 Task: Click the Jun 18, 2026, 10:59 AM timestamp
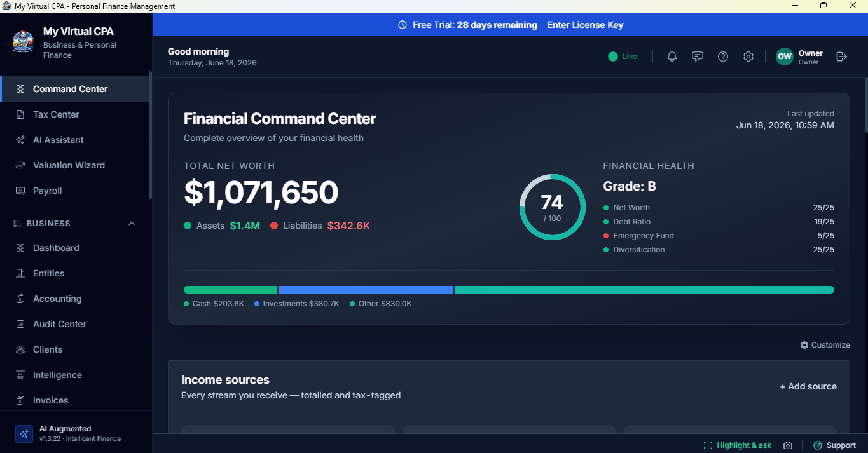pyautogui.click(x=785, y=125)
